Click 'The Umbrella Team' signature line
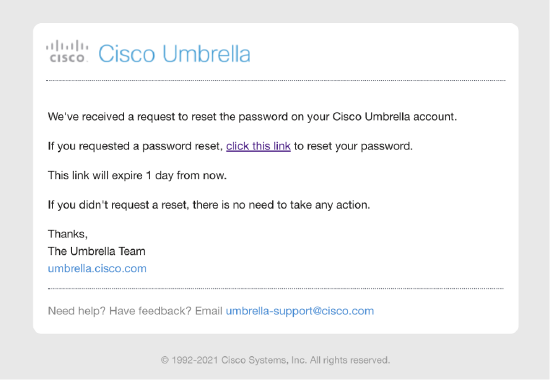 [x=96, y=251]
